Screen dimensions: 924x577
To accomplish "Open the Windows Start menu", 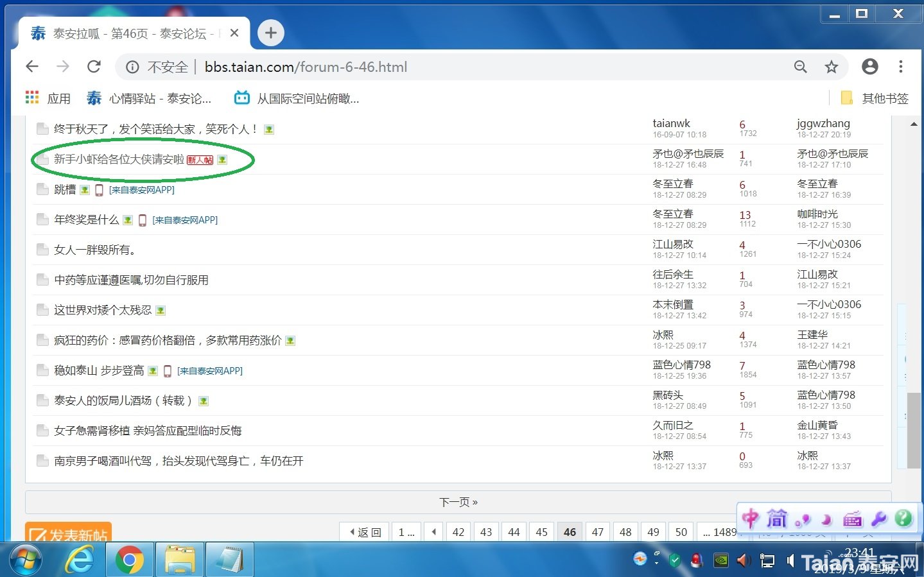I will [26, 560].
